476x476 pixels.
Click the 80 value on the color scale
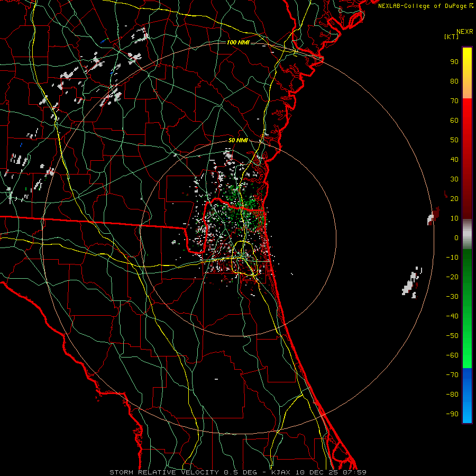click(454, 81)
